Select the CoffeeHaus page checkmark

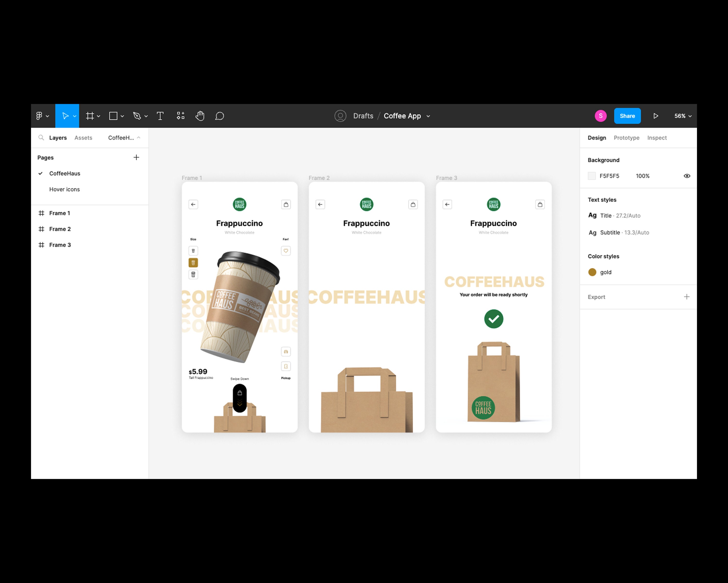pos(41,173)
